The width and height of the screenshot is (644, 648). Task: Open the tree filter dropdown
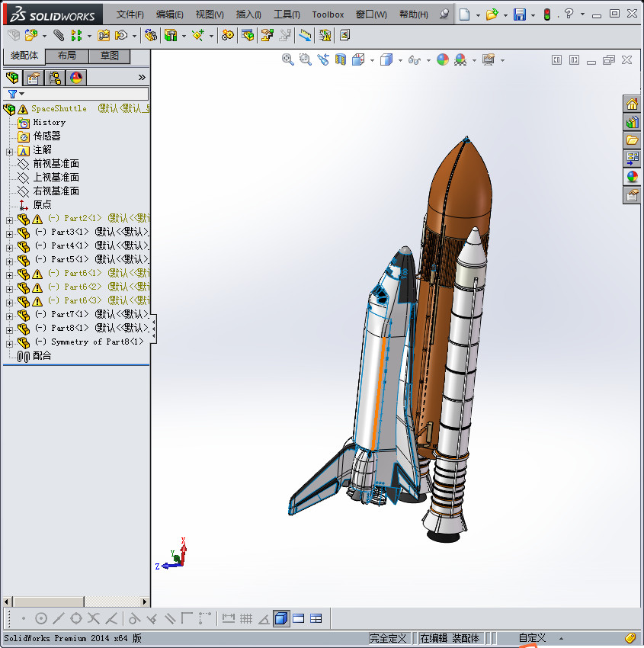point(16,95)
